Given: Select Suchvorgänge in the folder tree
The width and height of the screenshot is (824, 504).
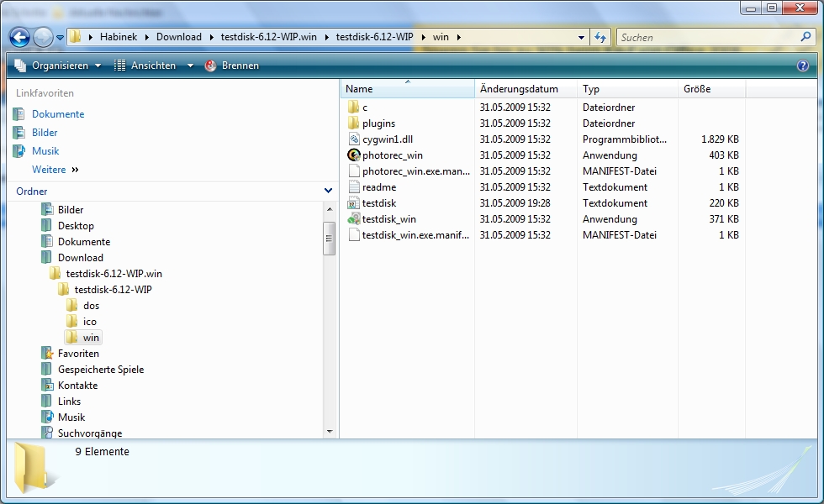Looking at the screenshot, I should click(x=90, y=433).
